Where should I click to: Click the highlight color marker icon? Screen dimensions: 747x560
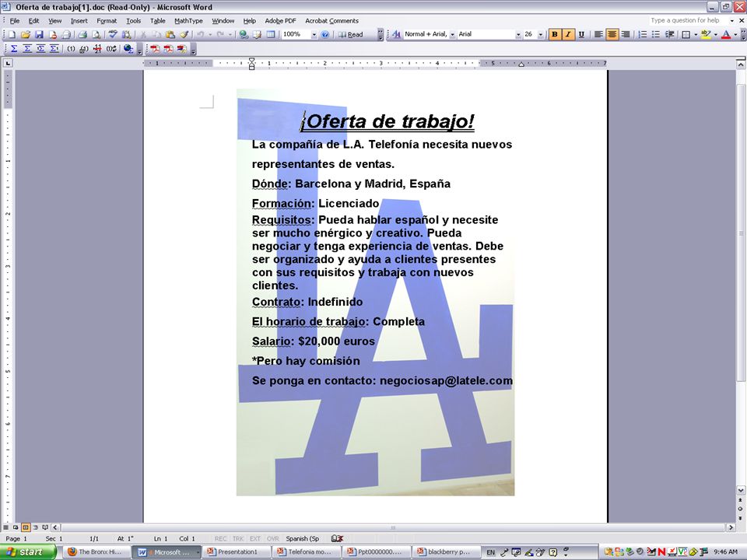click(705, 34)
